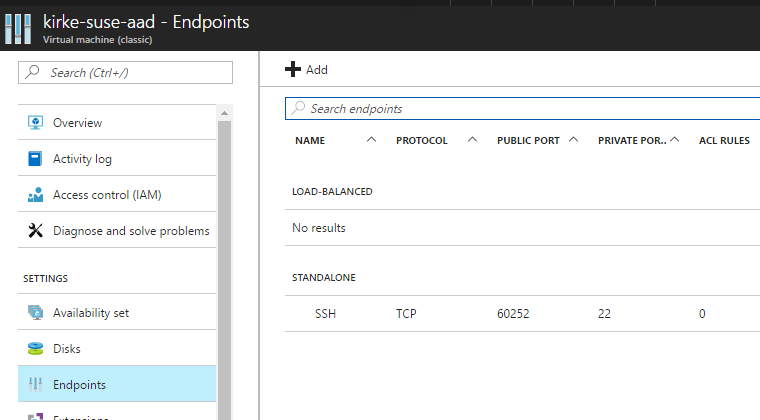The image size is (760, 420).
Task: Select the Endpoints menu item
Action: [117, 385]
